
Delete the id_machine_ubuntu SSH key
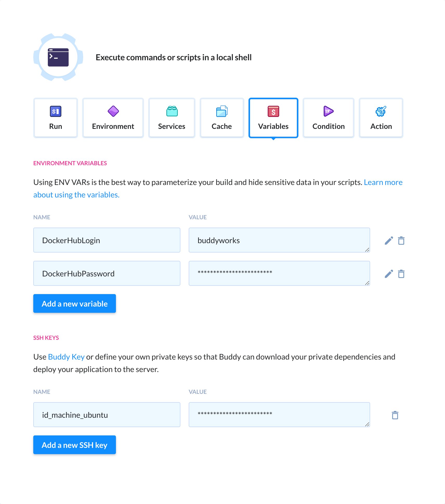point(395,415)
